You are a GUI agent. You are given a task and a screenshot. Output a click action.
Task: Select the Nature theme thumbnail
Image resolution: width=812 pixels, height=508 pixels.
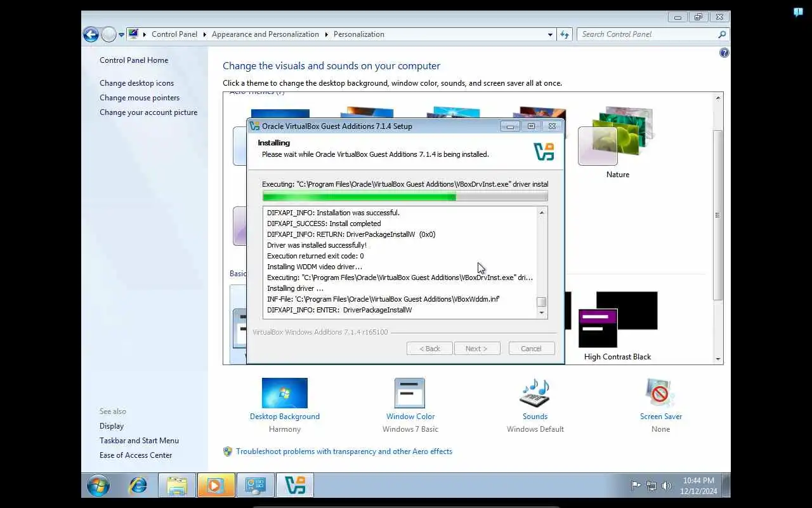pos(617,136)
